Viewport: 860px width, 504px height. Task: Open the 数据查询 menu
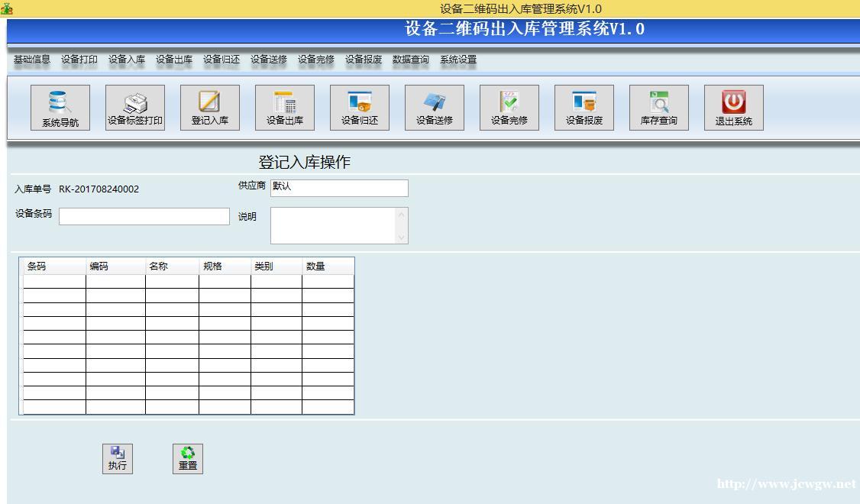click(411, 60)
